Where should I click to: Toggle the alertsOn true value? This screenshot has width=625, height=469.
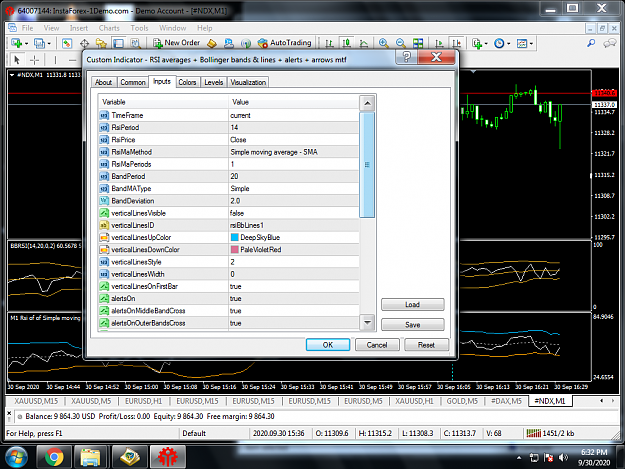[293, 298]
